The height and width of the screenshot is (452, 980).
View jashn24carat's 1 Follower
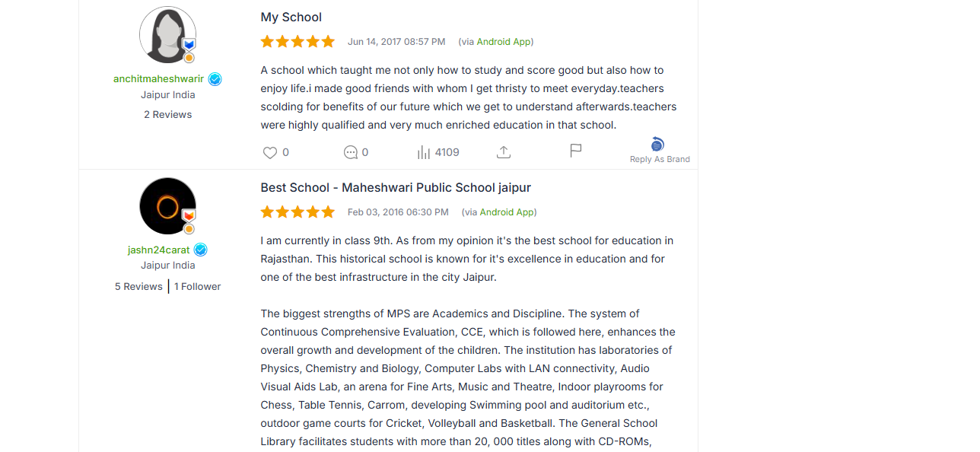coord(198,286)
